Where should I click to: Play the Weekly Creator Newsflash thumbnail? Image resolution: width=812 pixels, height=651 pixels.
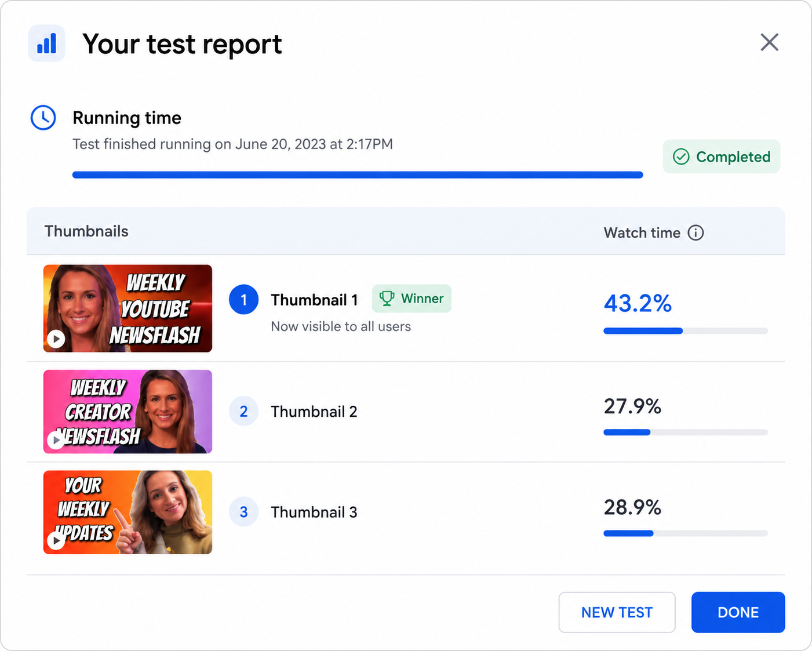pos(56,441)
